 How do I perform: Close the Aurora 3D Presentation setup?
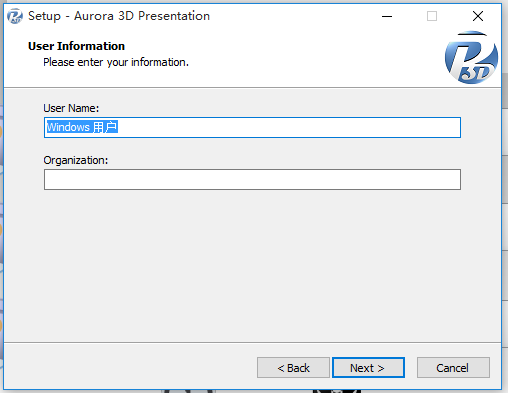(x=478, y=16)
